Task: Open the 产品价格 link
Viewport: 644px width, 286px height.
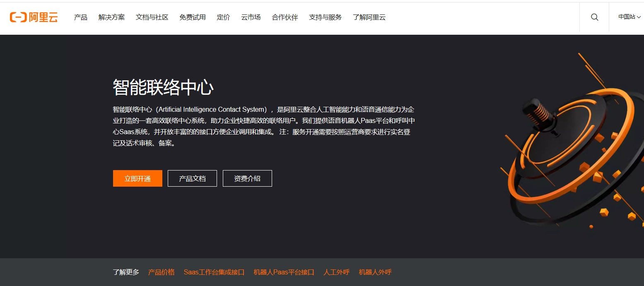Action: tap(161, 272)
